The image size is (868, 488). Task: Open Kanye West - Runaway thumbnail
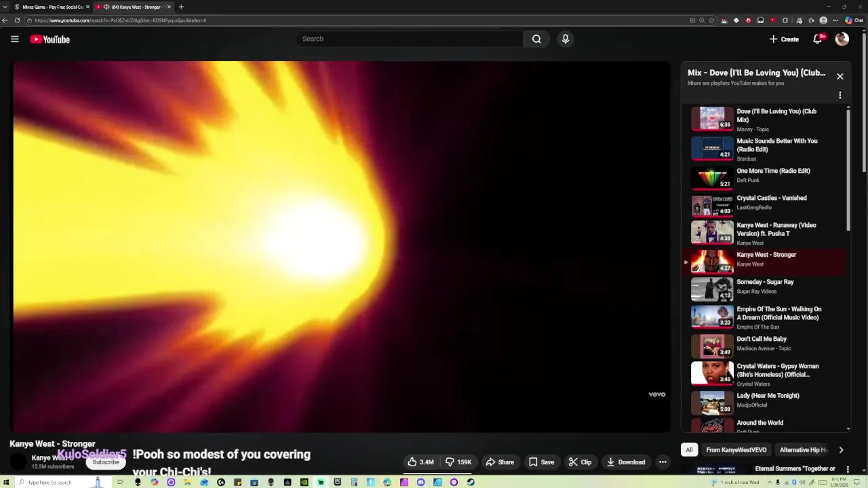click(712, 232)
